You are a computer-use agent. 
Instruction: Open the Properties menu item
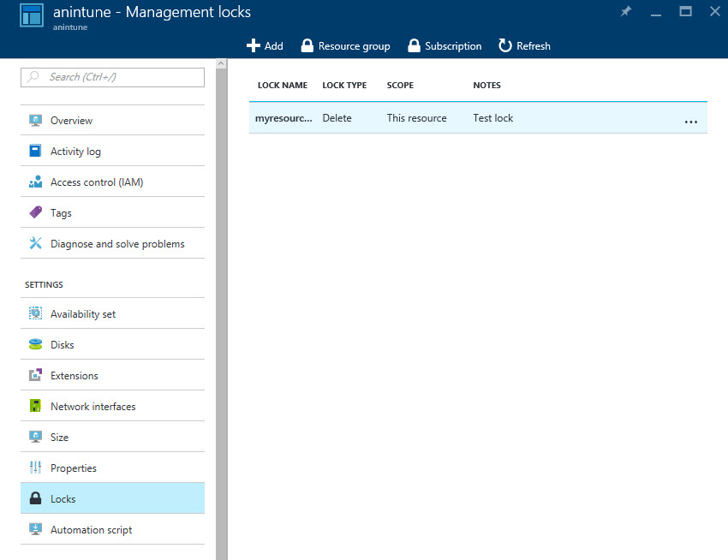pyautogui.click(x=112, y=468)
